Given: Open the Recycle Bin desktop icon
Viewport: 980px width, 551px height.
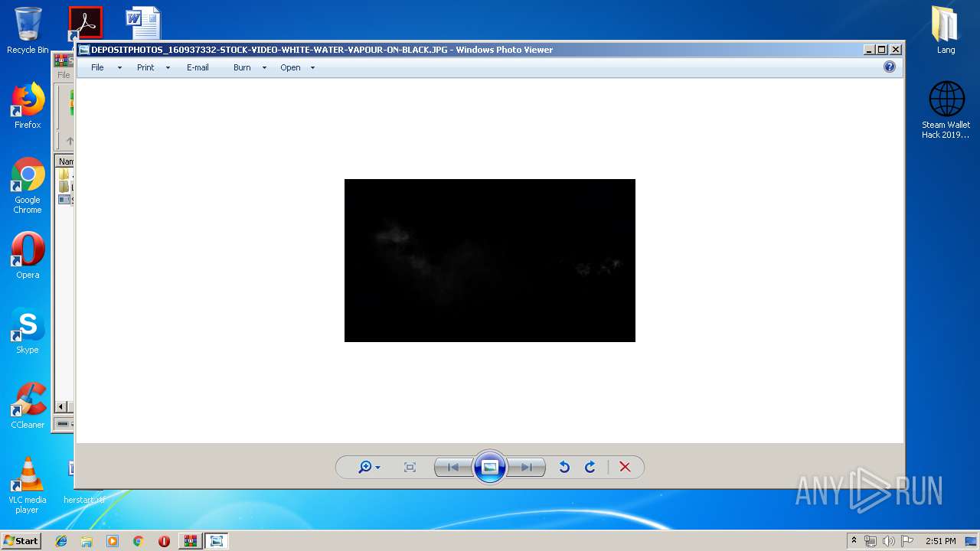Looking at the screenshot, I should click(28, 31).
